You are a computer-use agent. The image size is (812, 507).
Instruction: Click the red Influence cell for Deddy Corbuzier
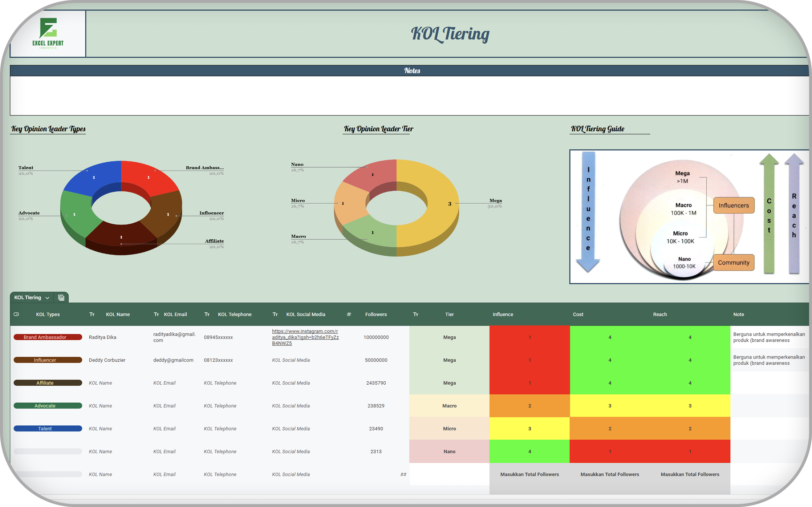pos(529,360)
